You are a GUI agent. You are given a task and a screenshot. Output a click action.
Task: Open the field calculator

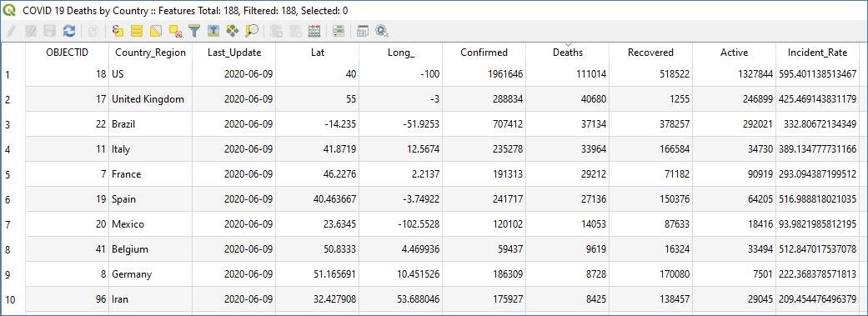[x=314, y=31]
